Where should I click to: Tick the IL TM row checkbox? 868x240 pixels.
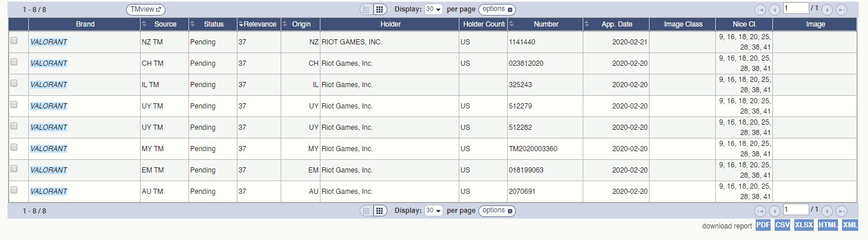click(x=14, y=83)
